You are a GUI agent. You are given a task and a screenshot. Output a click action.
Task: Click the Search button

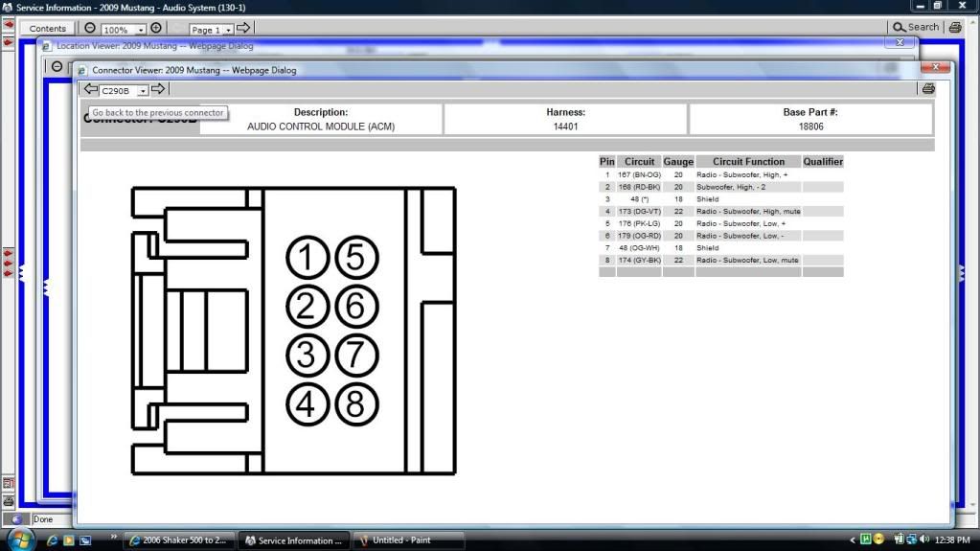pos(916,28)
